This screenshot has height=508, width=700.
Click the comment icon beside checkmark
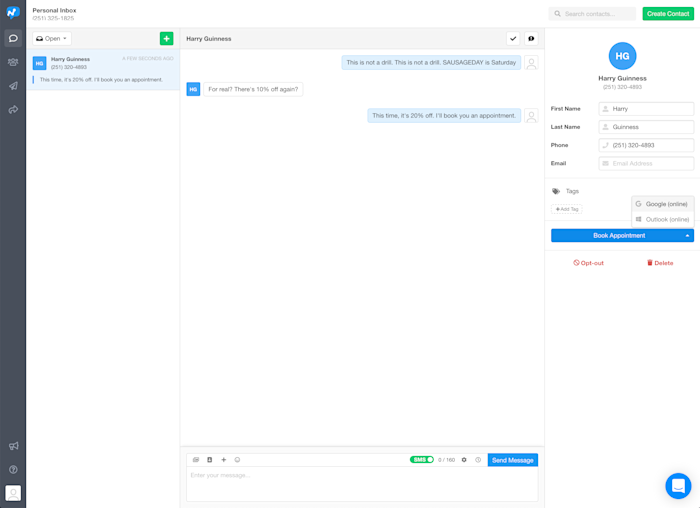[x=531, y=38]
